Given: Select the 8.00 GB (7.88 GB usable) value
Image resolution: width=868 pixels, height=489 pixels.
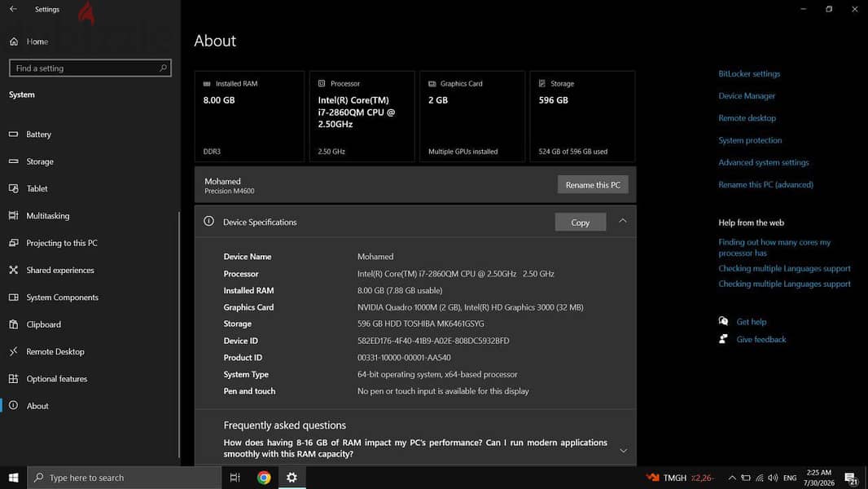Looking at the screenshot, I should [x=400, y=290].
